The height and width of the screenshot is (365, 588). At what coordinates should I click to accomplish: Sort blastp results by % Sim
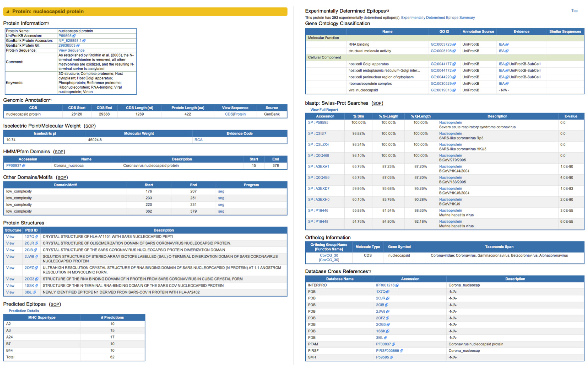pos(358,116)
